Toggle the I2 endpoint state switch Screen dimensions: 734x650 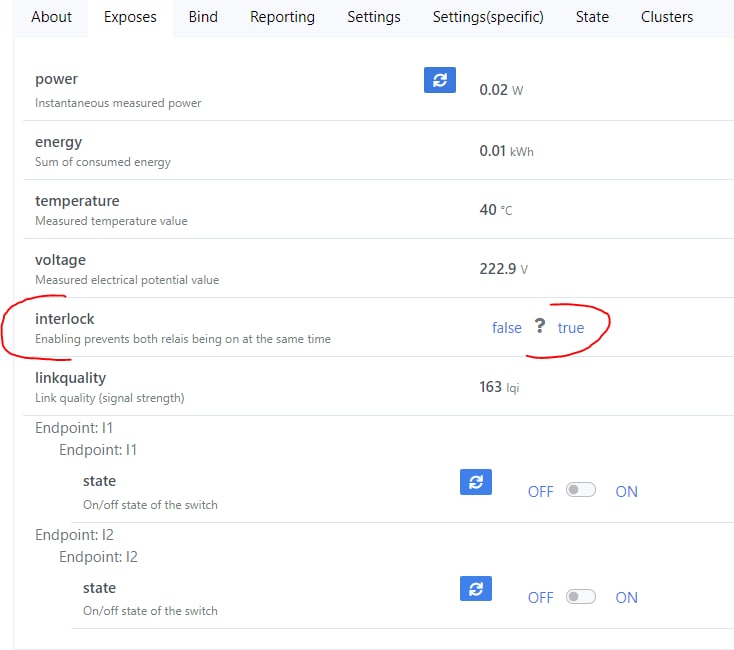580,597
